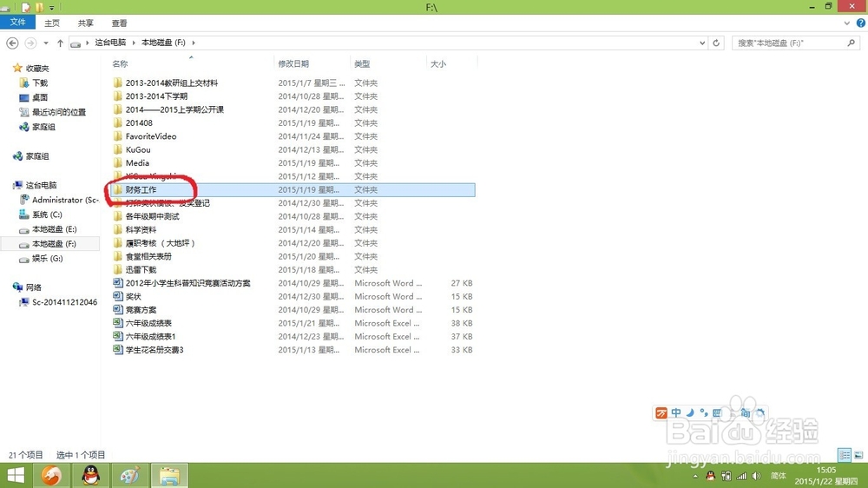Screen dimensions: 868x488
Task: Switch to the 共享 ribbon tab
Action: click(x=86, y=23)
